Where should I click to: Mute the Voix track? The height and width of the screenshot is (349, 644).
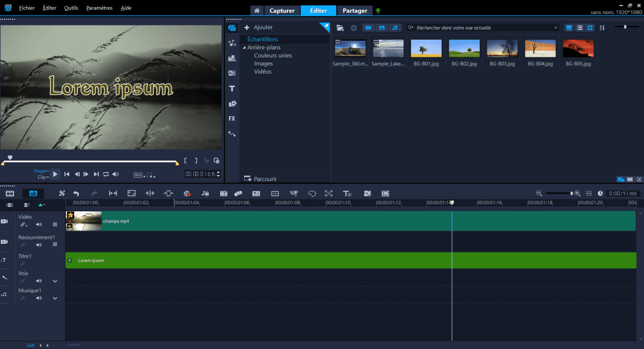39,281
